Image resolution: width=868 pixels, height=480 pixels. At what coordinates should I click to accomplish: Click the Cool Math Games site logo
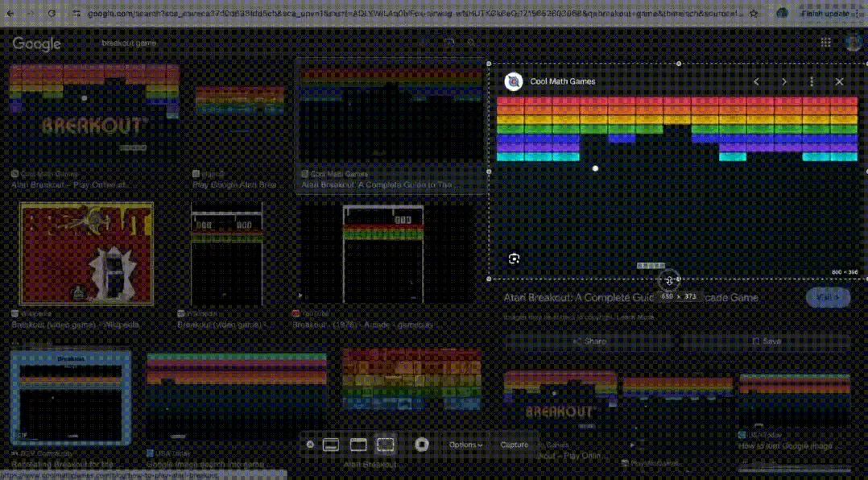pos(514,81)
